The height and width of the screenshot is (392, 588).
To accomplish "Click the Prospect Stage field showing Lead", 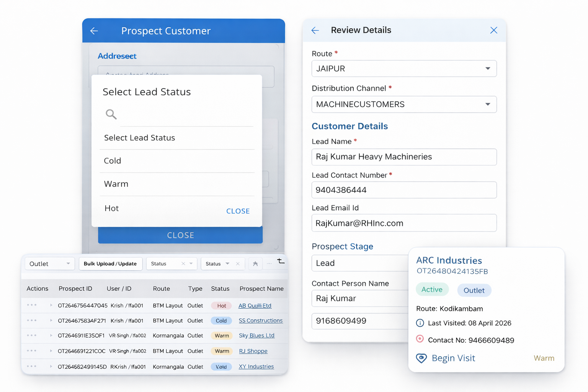I will [x=360, y=263].
